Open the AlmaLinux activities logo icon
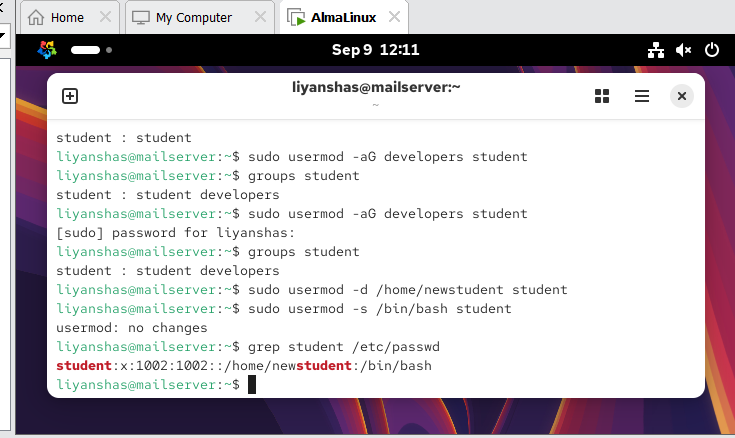735x438 pixels. tap(47, 50)
